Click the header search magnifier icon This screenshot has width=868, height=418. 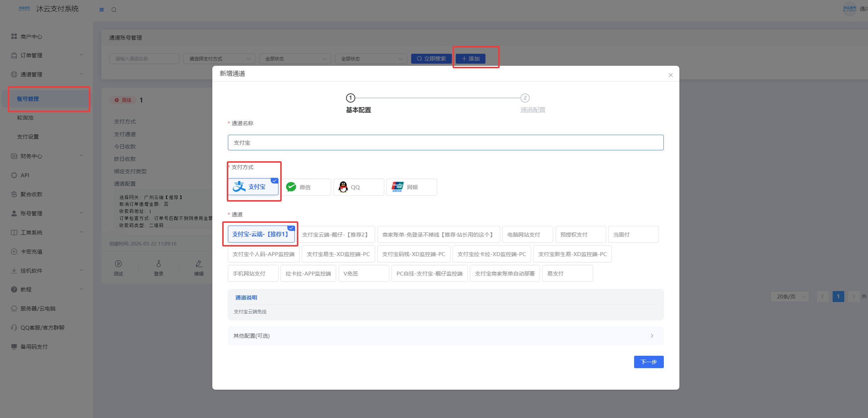coord(114,10)
